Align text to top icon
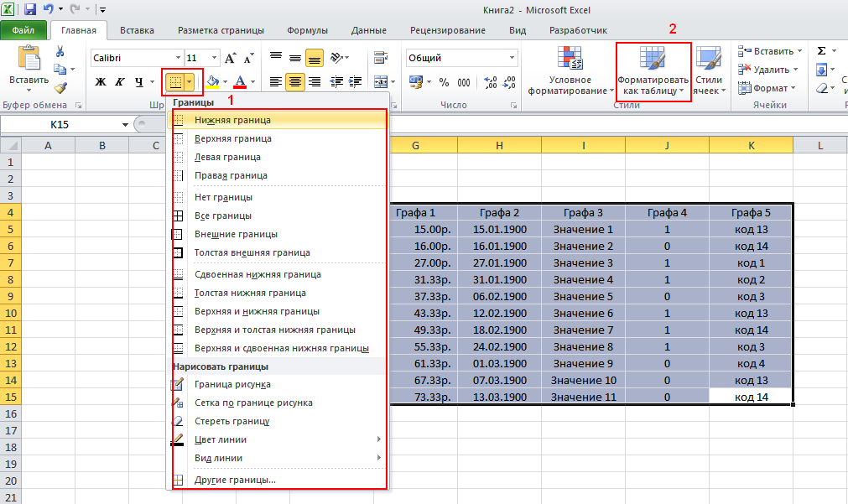848x504 pixels. pyautogui.click(x=276, y=57)
